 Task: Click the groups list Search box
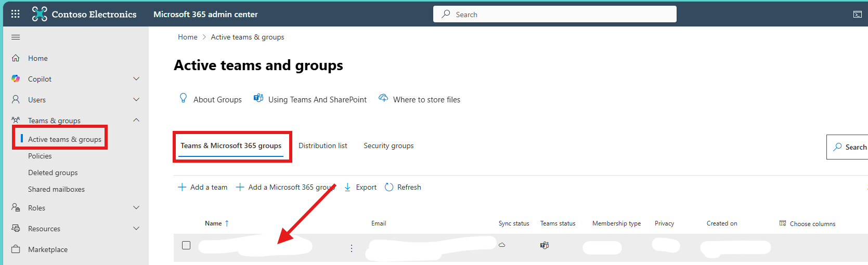pyautogui.click(x=847, y=147)
